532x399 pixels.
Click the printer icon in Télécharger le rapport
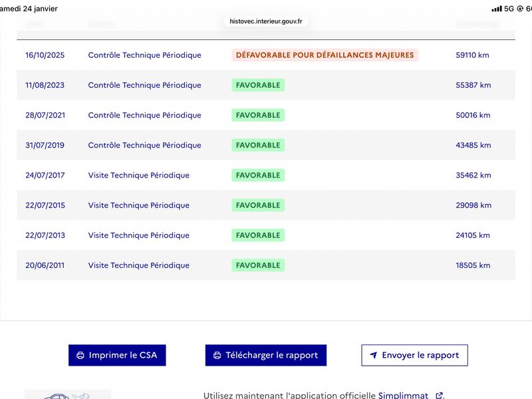(217, 355)
